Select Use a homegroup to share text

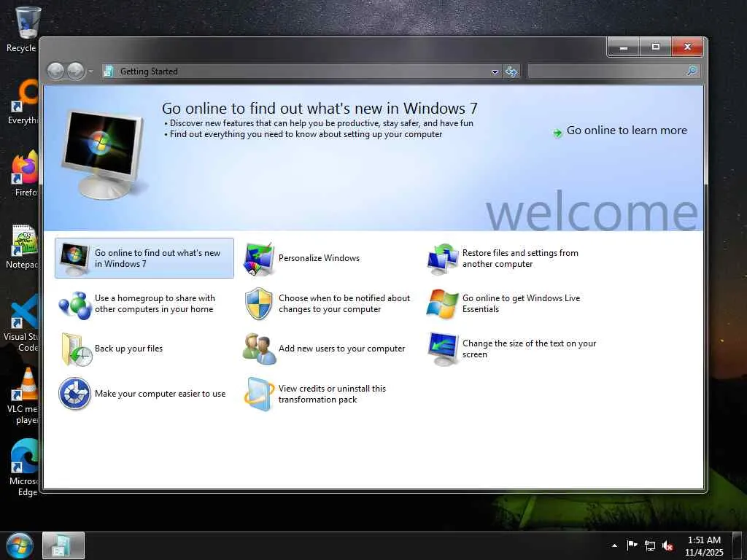(x=155, y=304)
